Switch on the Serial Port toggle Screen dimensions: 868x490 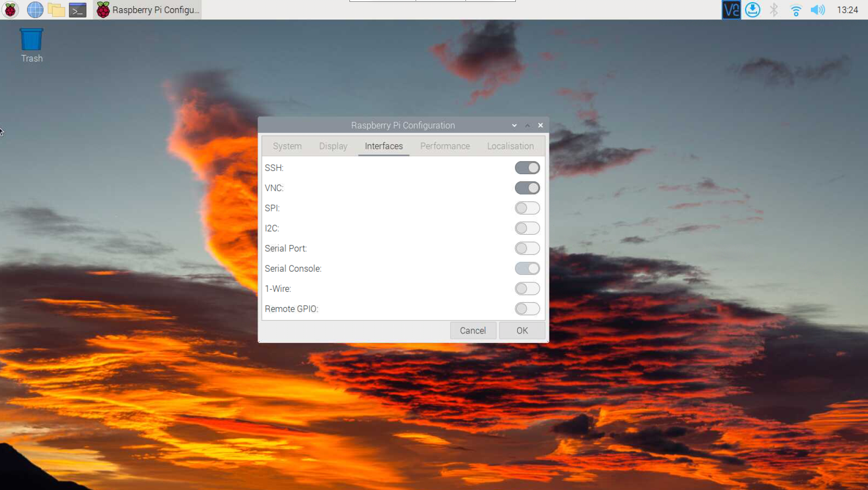(x=527, y=248)
